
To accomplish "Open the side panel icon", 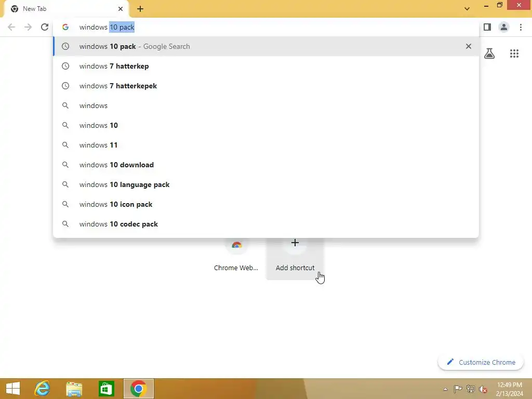I will [487, 27].
